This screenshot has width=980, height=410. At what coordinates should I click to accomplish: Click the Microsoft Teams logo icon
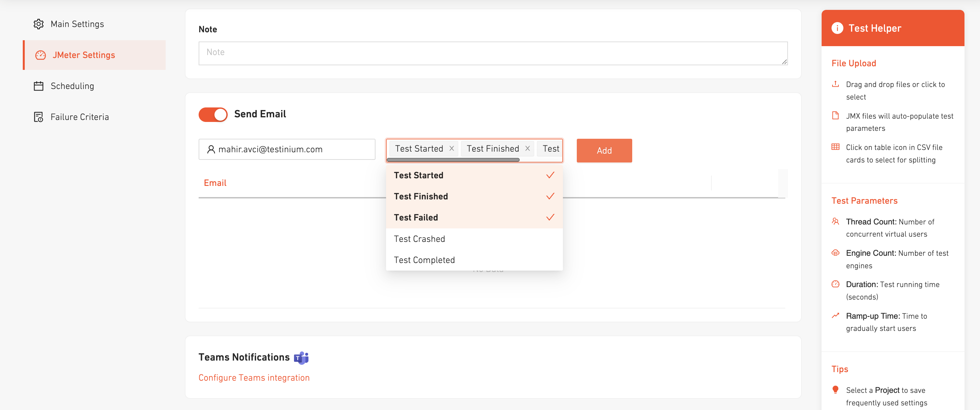point(301,358)
